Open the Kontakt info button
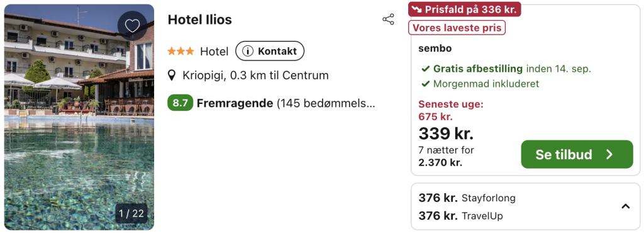This screenshot has width=644, height=236. coord(270,52)
